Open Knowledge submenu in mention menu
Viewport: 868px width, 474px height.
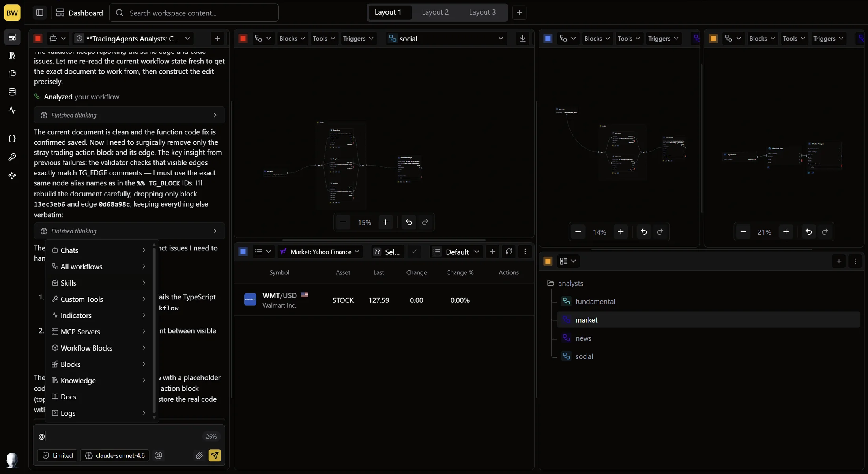pos(99,381)
